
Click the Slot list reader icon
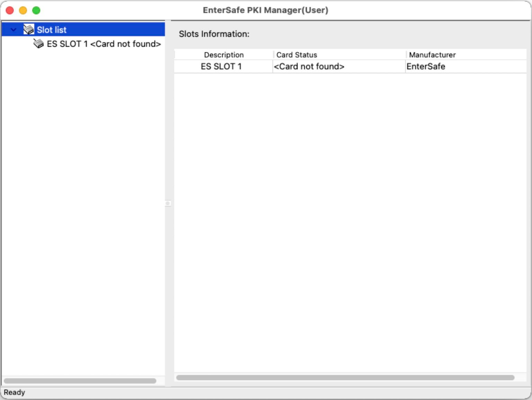29,29
